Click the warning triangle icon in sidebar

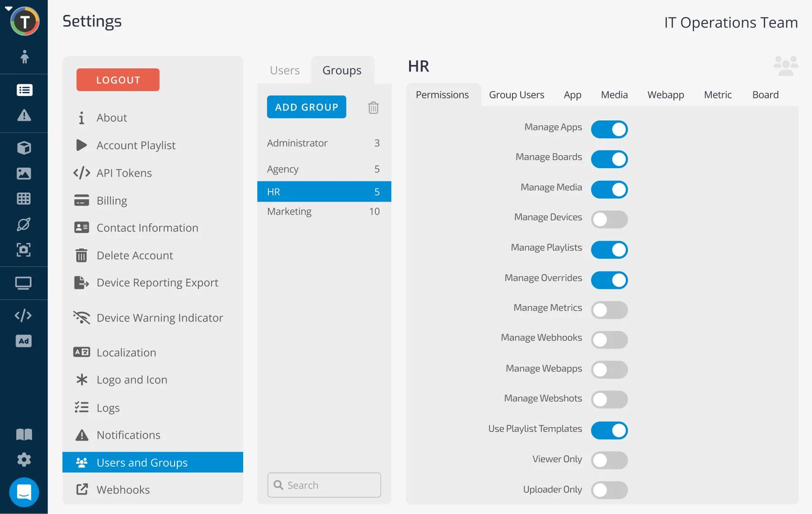pos(24,115)
